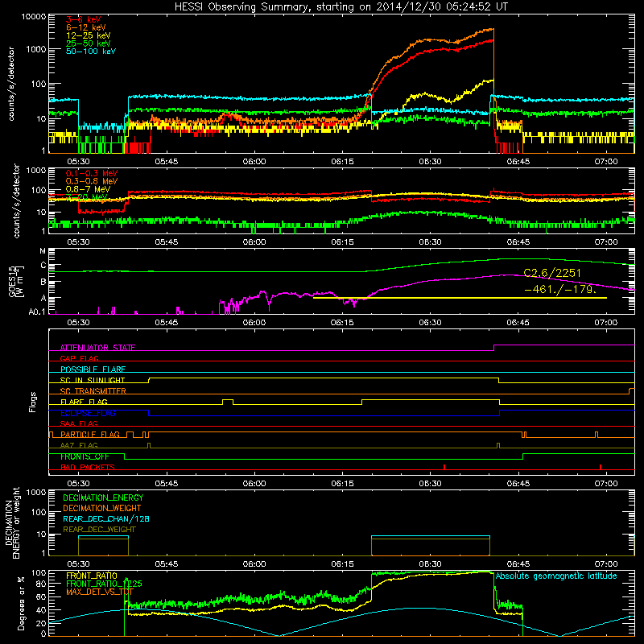The image size is (644, 644).
Task: Click the BAD_PACKETS red tick near 06:32
Action: (x=444, y=467)
